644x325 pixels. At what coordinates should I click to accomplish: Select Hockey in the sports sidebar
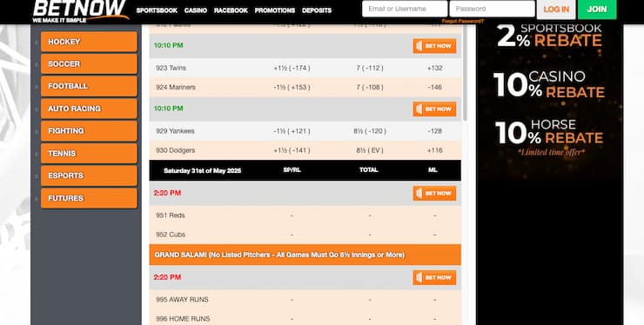point(89,42)
